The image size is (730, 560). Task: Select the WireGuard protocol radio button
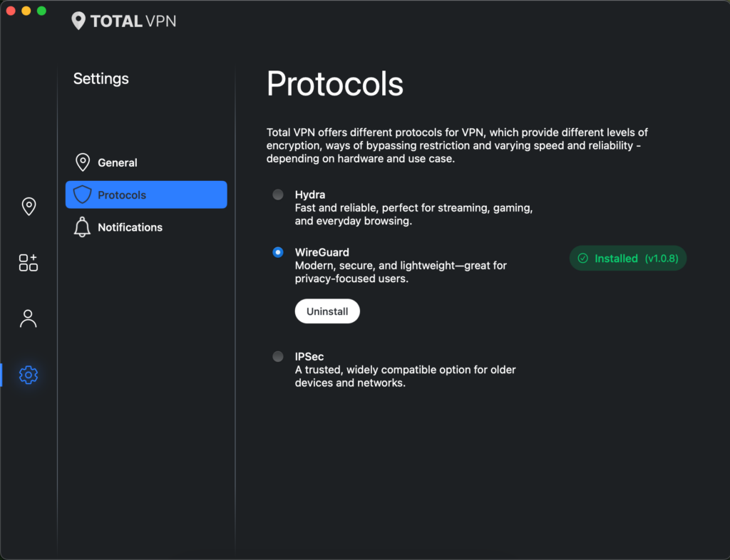(278, 252)
